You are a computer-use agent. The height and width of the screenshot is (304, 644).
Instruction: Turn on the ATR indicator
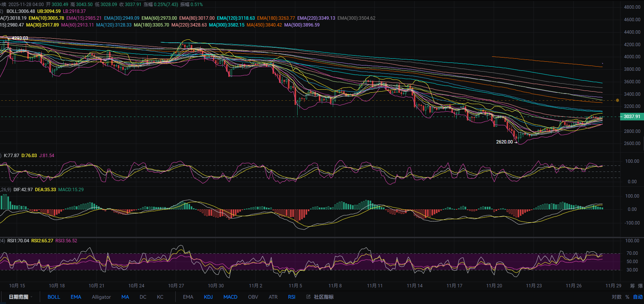coord(273,297)
